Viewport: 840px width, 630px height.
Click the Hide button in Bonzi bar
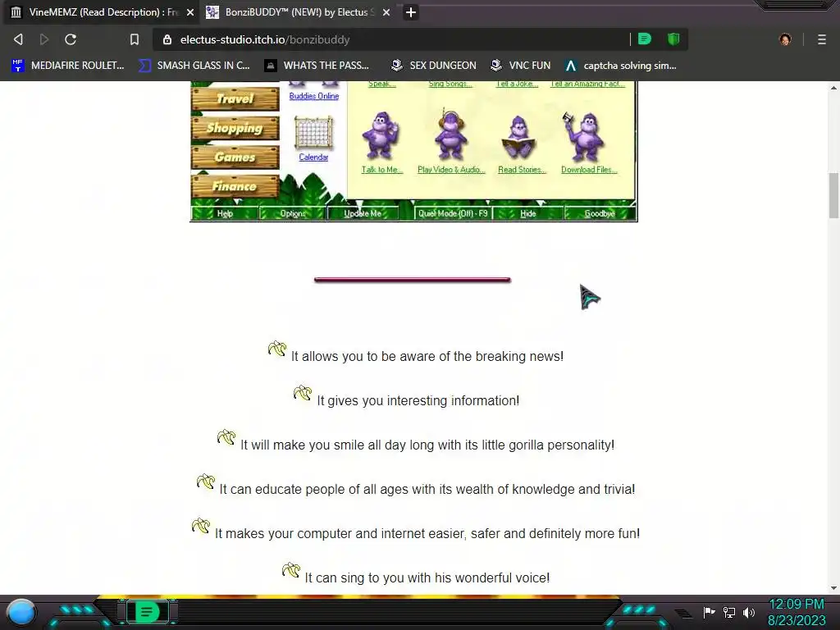pyautogui.click(x=528, y=213)
